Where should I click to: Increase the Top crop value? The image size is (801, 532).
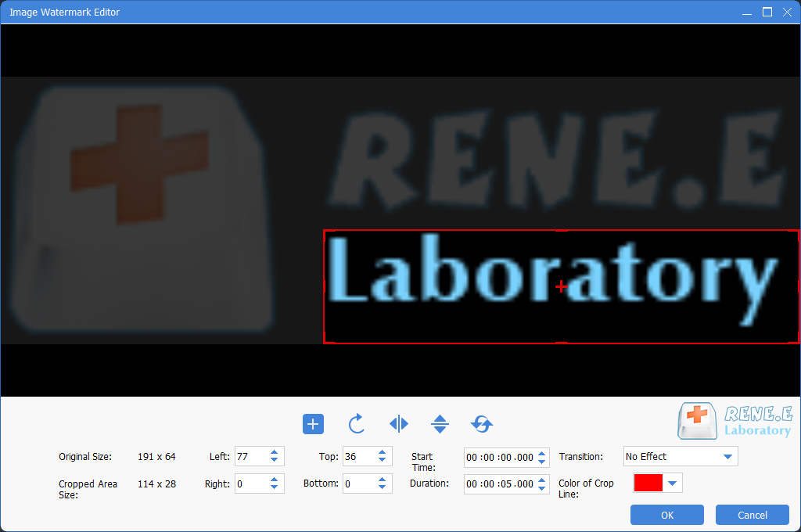point(382,452)
